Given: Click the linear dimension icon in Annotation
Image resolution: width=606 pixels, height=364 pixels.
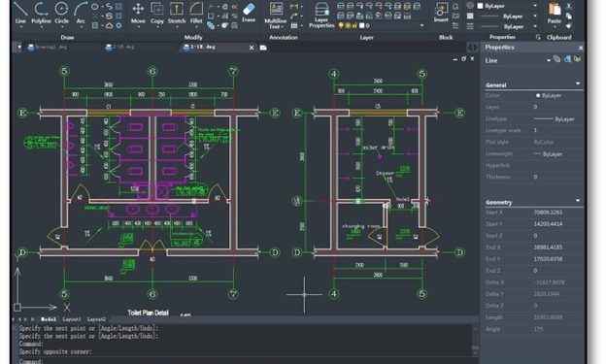Looking at the screenshot, I should [x=294, y=7].
